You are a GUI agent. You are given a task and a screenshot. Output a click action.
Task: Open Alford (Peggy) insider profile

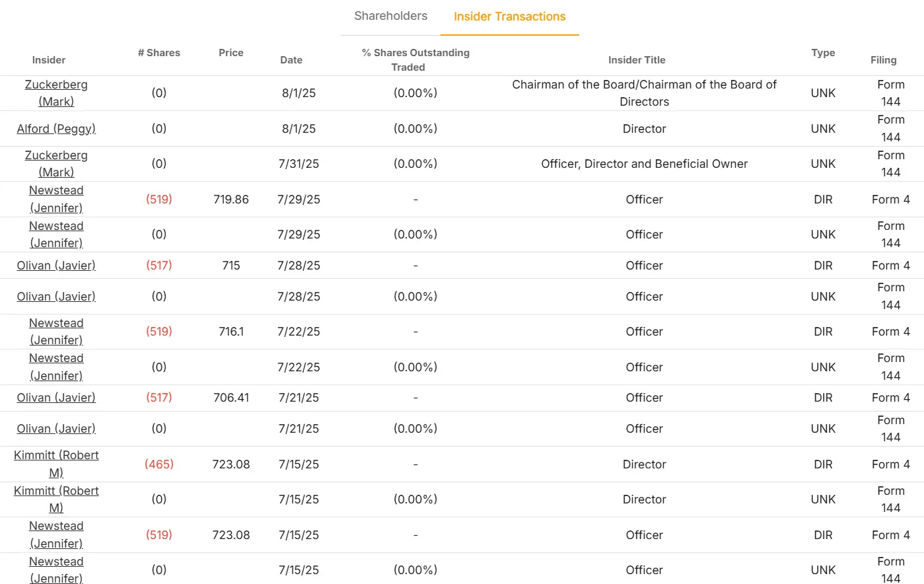click(56, 128)
